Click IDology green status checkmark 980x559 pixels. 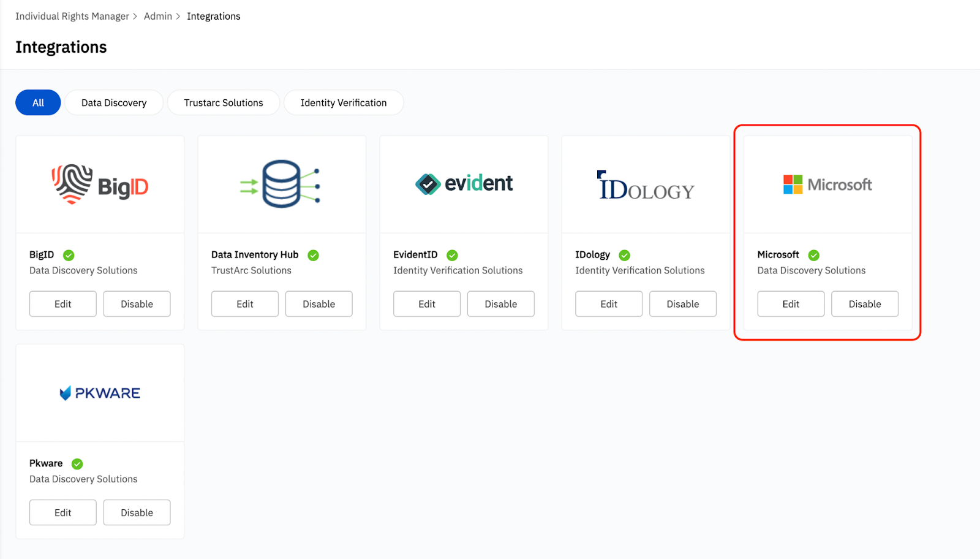click(625, 255)
